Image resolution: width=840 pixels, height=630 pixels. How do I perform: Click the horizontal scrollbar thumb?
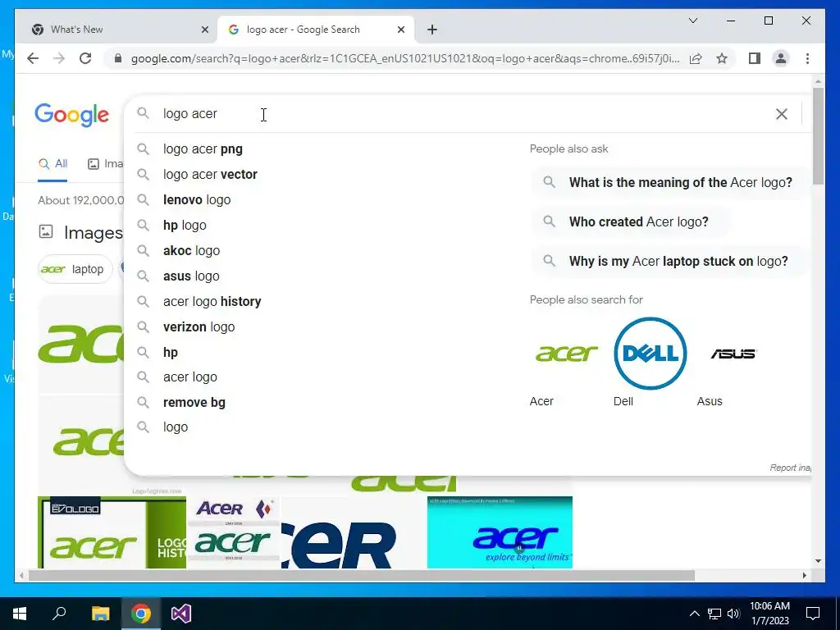click(x=362, y=575)
